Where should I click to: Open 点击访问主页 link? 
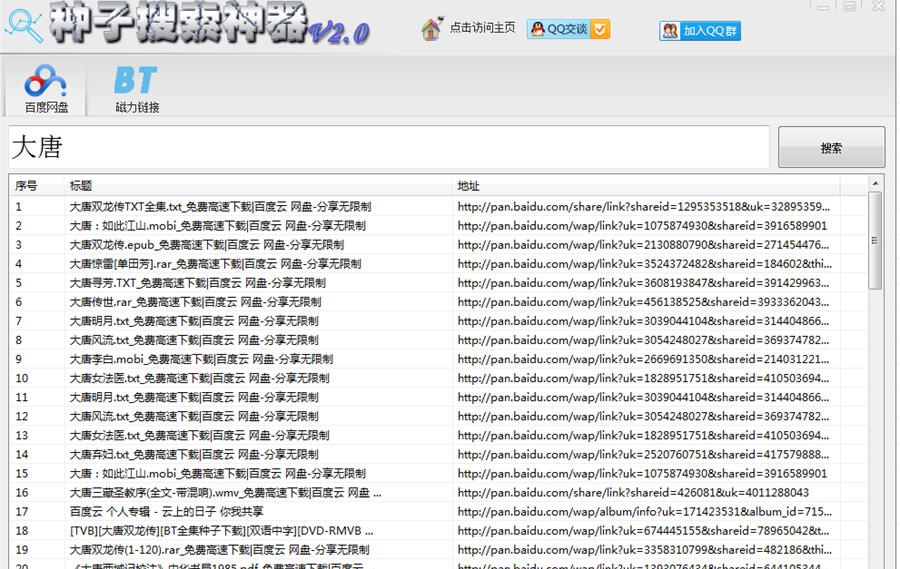[482, 28]
